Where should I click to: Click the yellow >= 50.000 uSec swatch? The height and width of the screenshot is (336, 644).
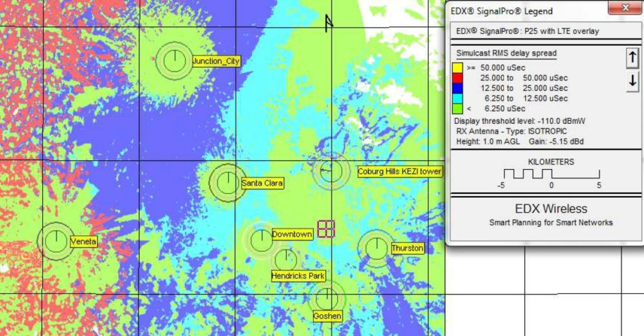pyautogui.click(x=459, y=67)
